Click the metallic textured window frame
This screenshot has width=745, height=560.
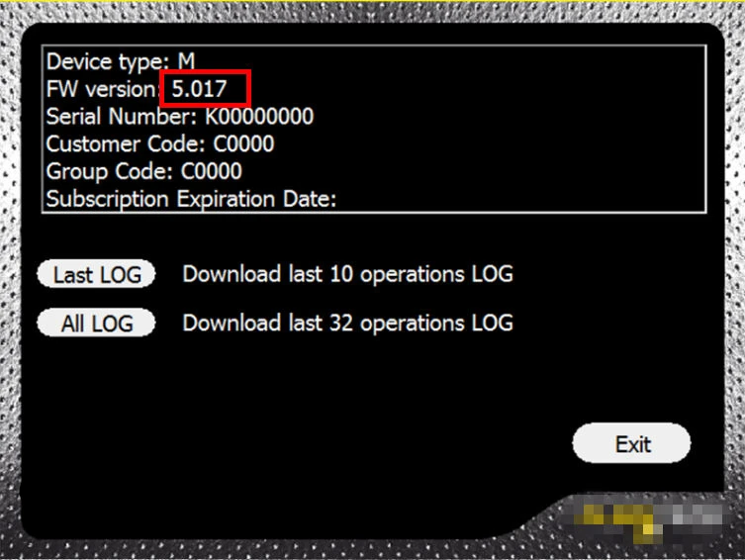[10, 285]
